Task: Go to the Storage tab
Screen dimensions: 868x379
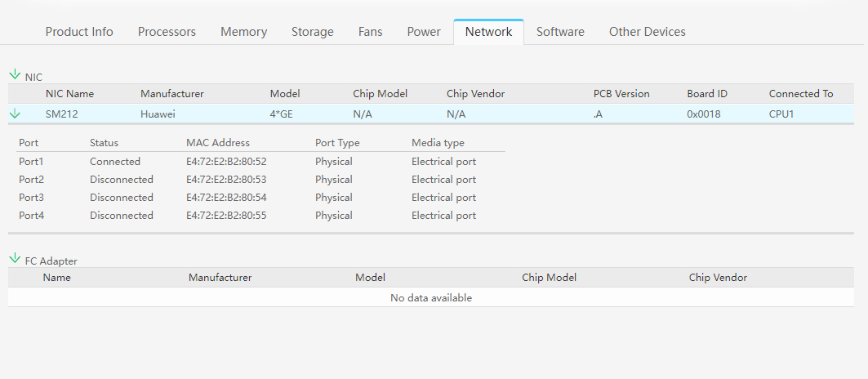Action: (313, 32)
